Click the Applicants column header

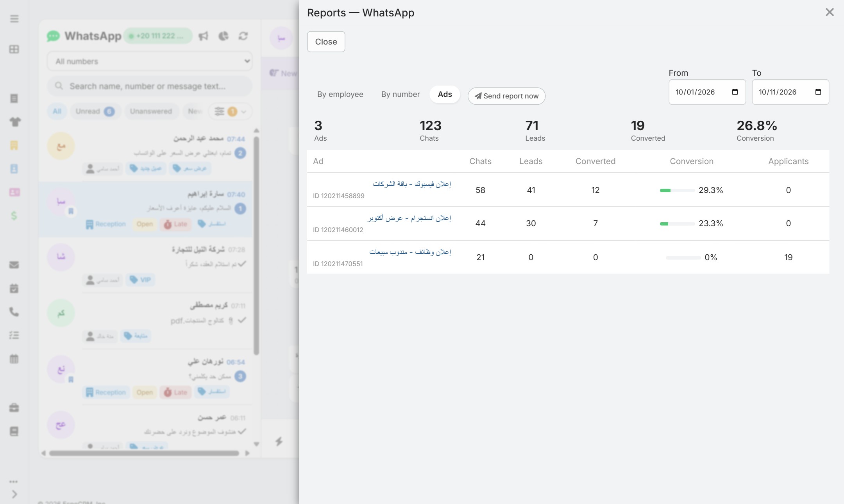[788, 161]
